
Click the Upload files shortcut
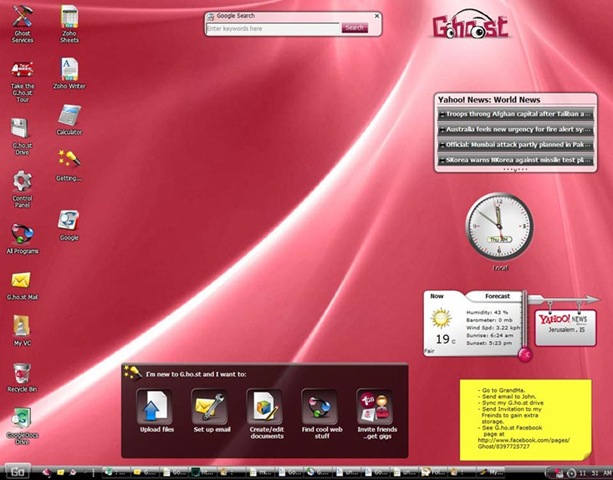(154, 407)
